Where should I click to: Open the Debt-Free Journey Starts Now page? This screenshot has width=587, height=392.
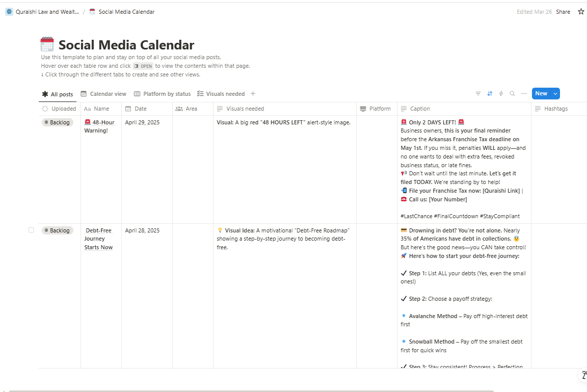pyautogui.click(x=98, y=239)
